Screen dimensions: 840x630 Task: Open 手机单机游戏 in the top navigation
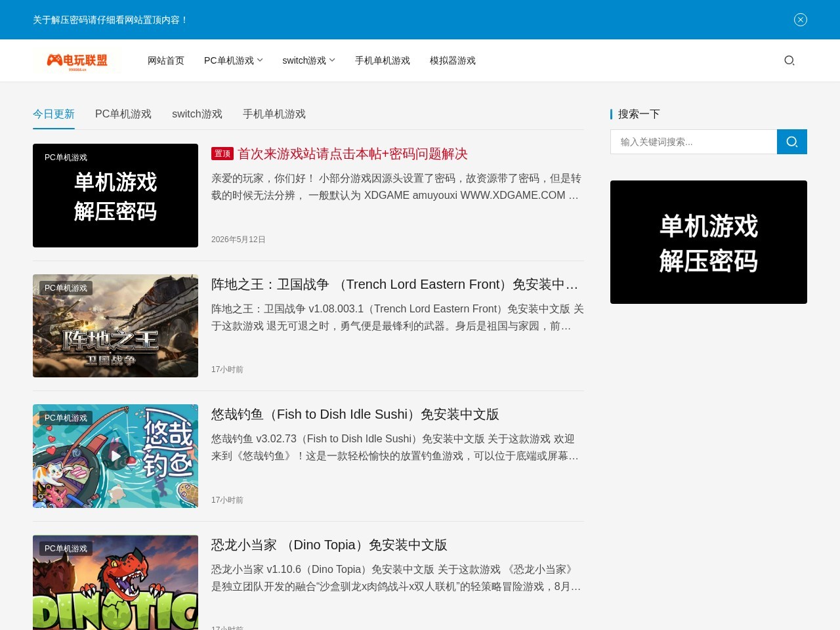(x=383, y=60)
